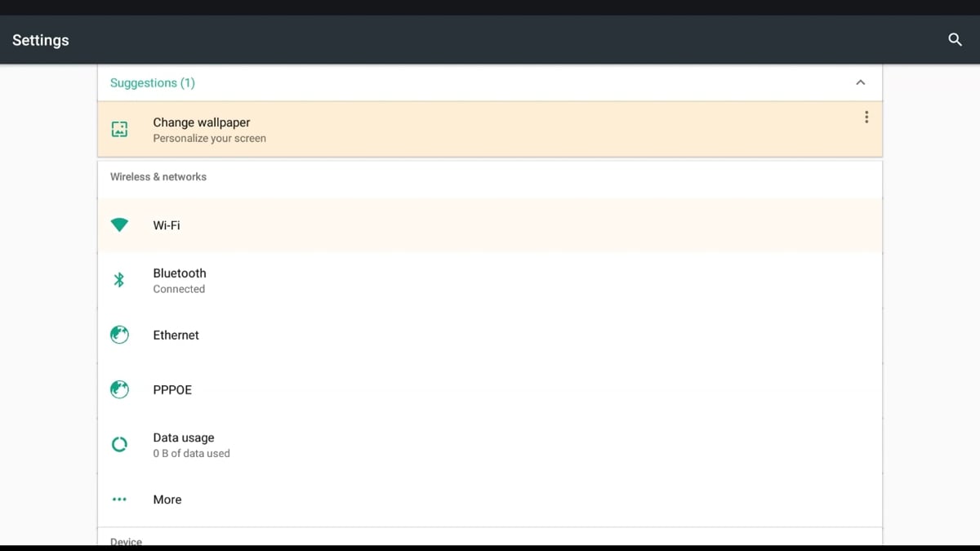
Task: Open the search magnifier icon
Action: pos(955,39)
